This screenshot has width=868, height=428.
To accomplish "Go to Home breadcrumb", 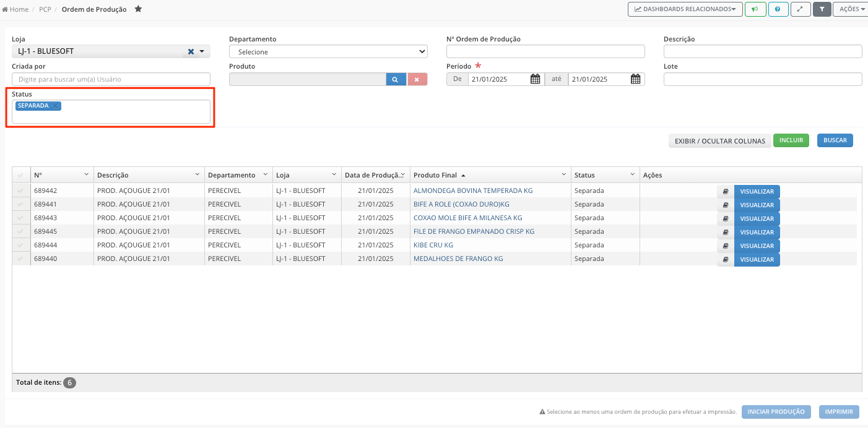I will 15,9.
